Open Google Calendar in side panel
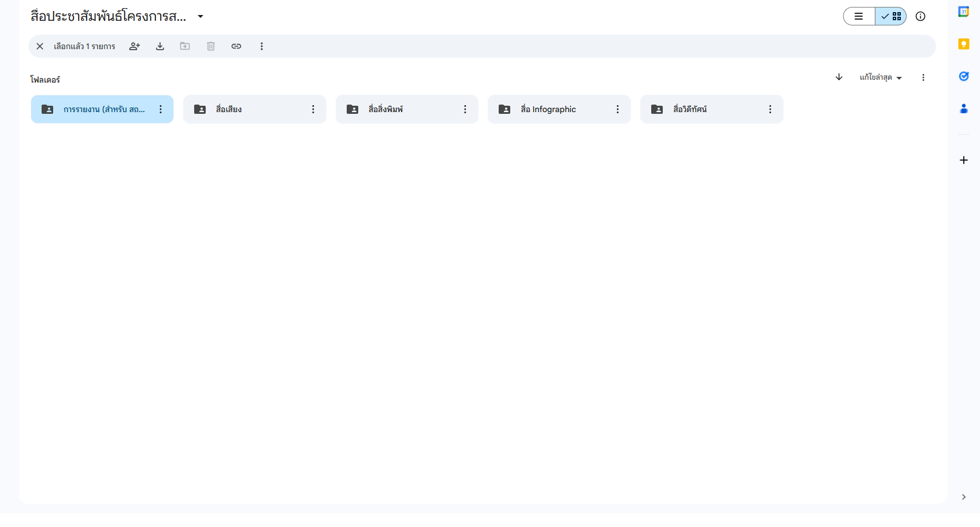 click(963, 12)
